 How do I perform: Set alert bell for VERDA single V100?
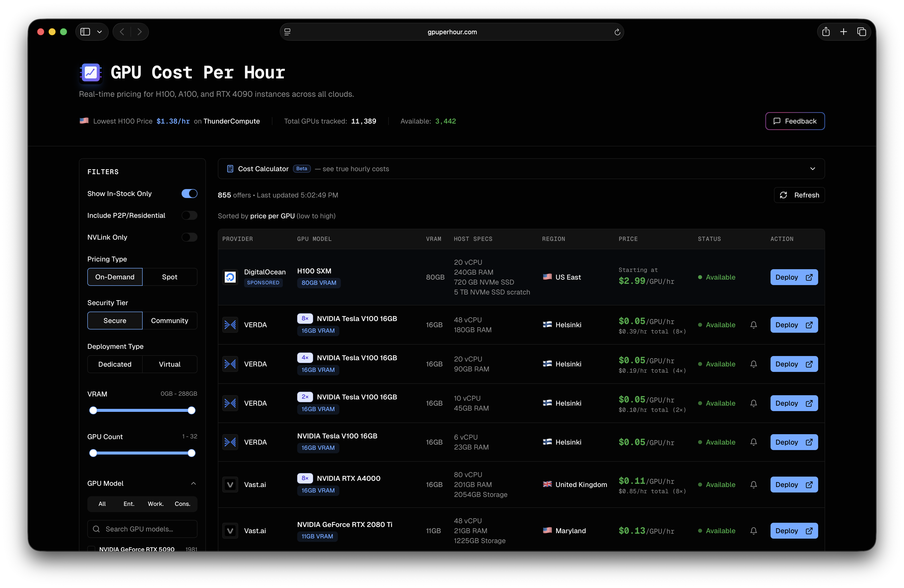[754, 442]
